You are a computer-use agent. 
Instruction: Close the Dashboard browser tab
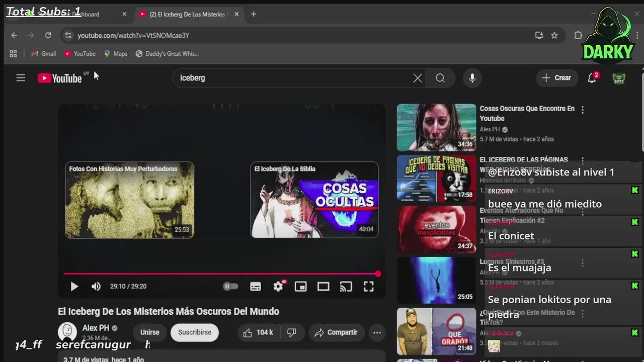click(124, 14)
